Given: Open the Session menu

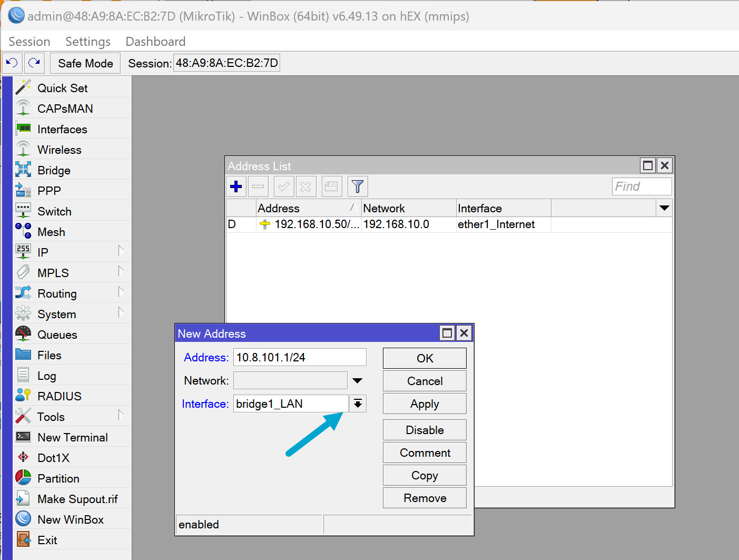Looking at the screenshot, I should pos(29,41).
